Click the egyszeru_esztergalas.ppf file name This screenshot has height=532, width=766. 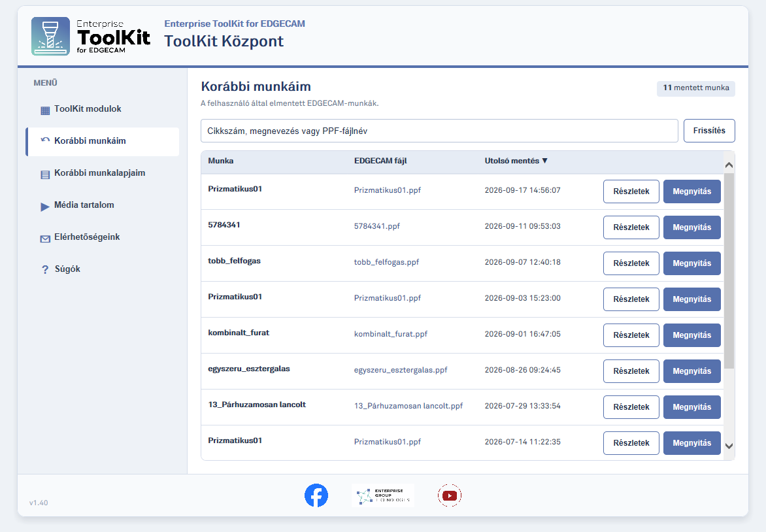tap(401, 371)
